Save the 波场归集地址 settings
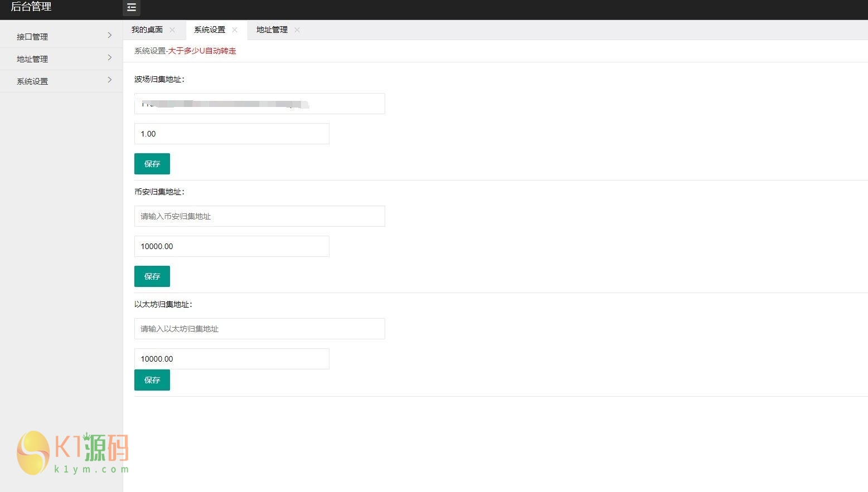The image size is (868, 492). pos(152,164)
